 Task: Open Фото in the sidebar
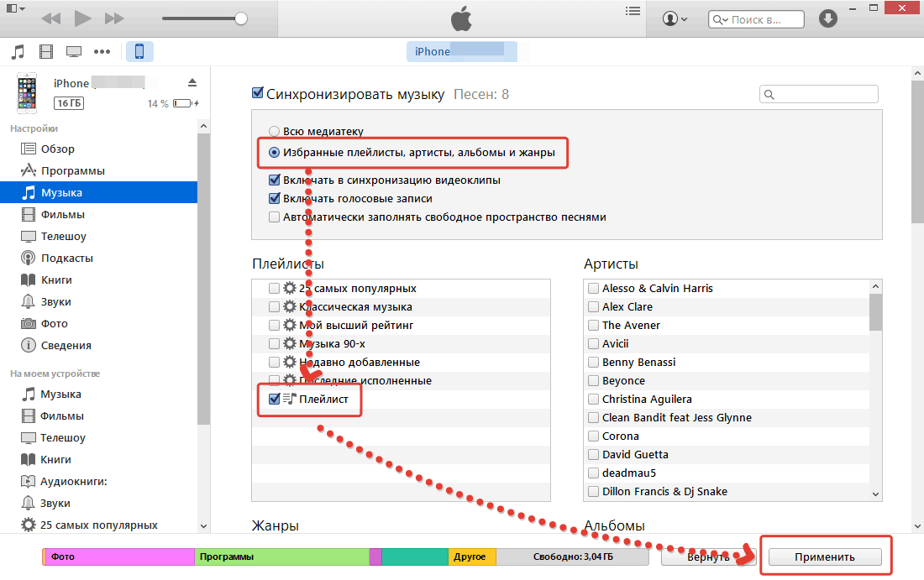point(55,323)
